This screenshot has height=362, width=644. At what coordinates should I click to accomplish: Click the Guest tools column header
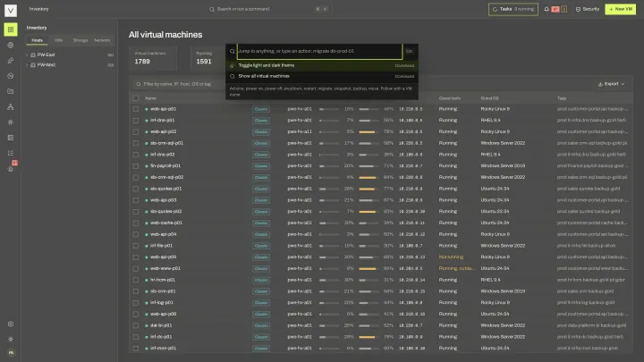tap(449, 98)
